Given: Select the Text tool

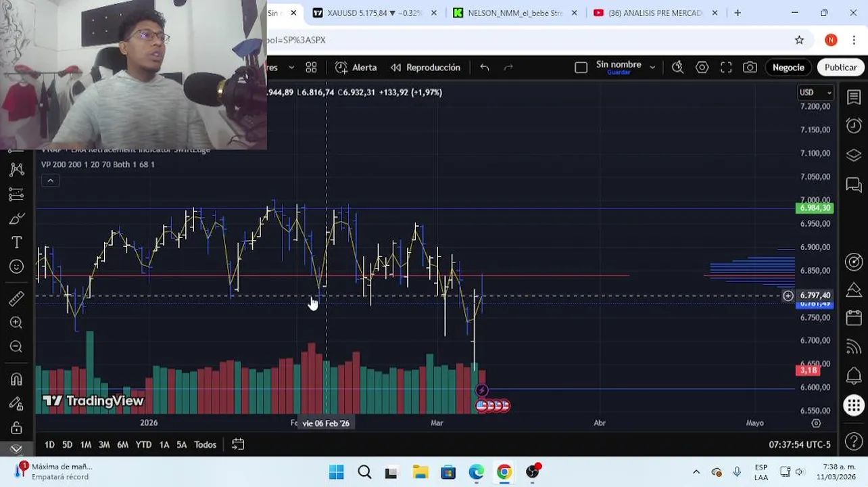Looking at the screenshot, I should (16, 242).
